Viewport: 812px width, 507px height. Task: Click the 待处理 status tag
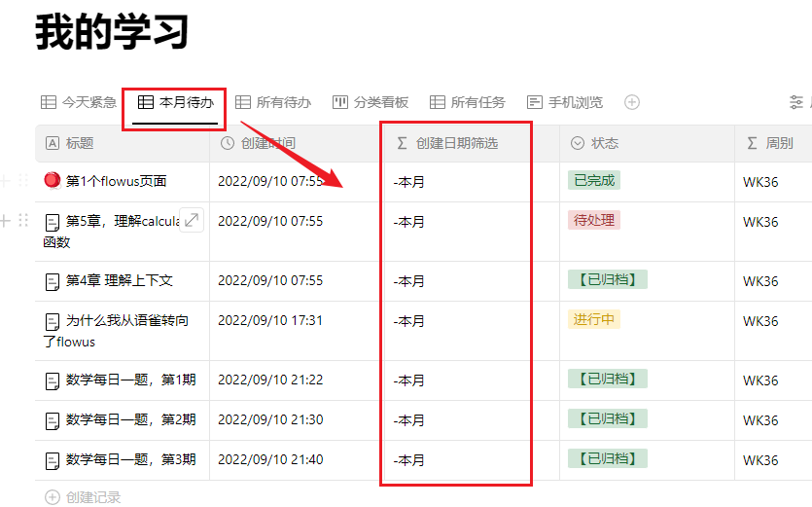click(x=594, y=220)
